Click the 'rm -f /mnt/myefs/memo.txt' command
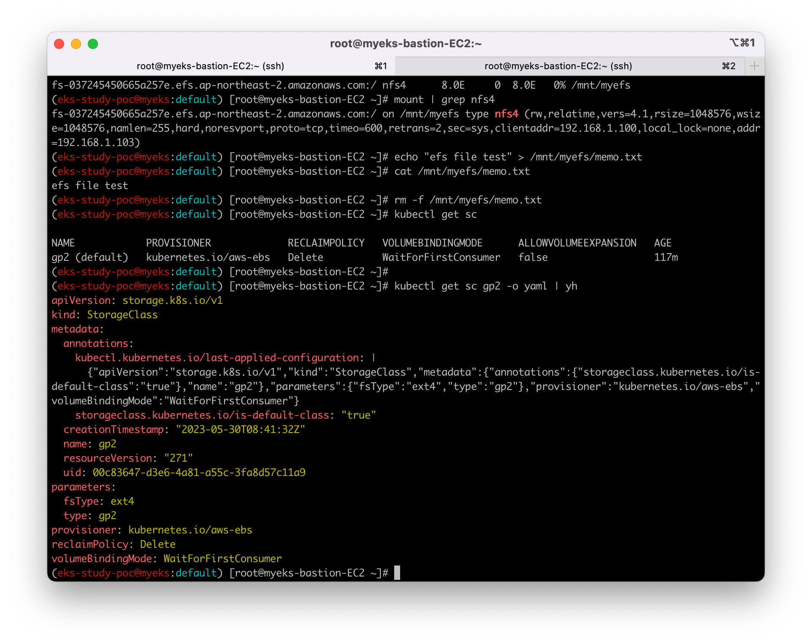This screenshot has width=812, height=644. (468, 200)
